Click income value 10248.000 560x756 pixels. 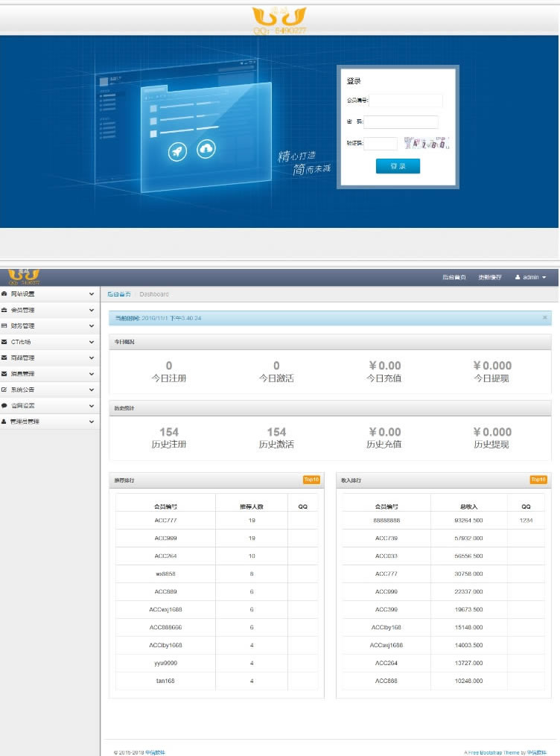pos(468,681)
